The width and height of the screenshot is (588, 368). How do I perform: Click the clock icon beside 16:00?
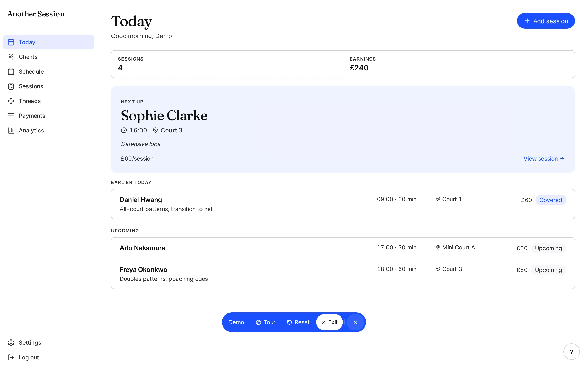[124, 130]
